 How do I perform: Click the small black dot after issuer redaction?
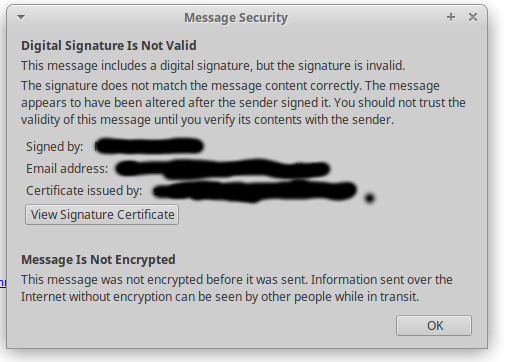click(369, 198)
